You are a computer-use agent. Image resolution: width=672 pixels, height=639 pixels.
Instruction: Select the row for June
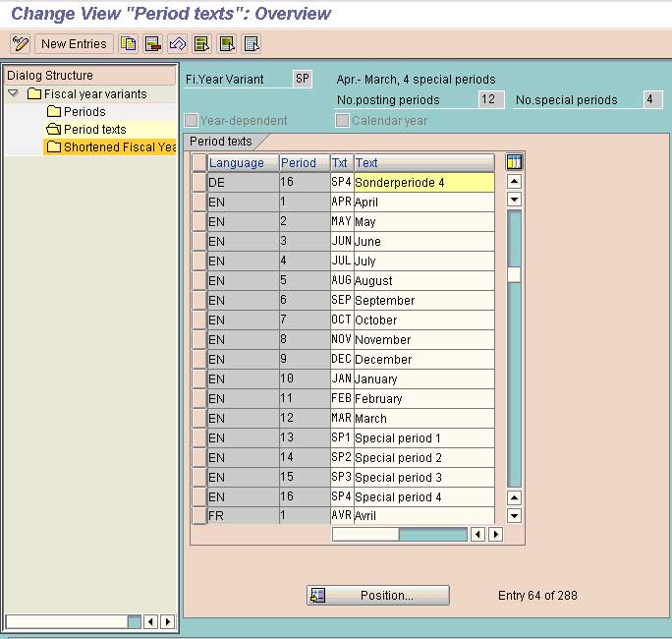[199, 242]
